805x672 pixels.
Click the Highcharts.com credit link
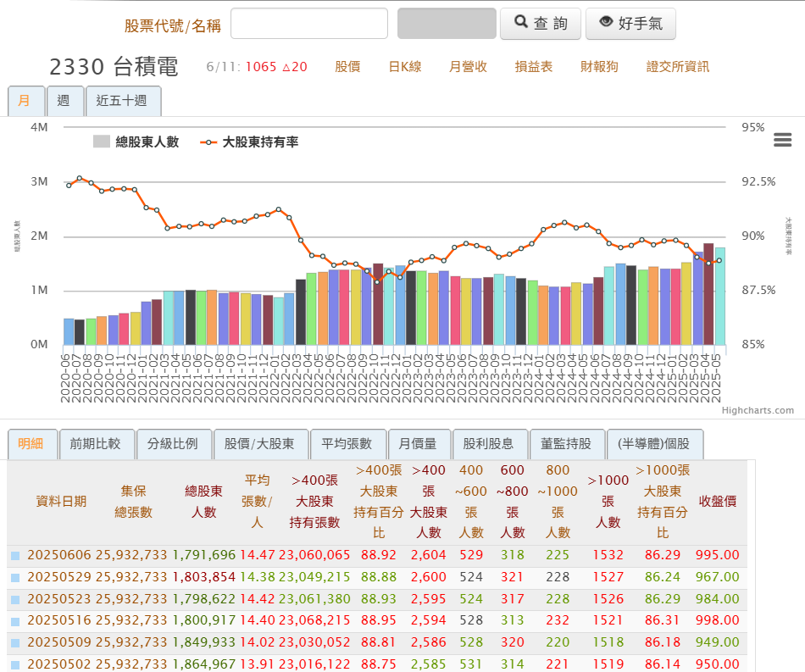(x=758, y=410)
